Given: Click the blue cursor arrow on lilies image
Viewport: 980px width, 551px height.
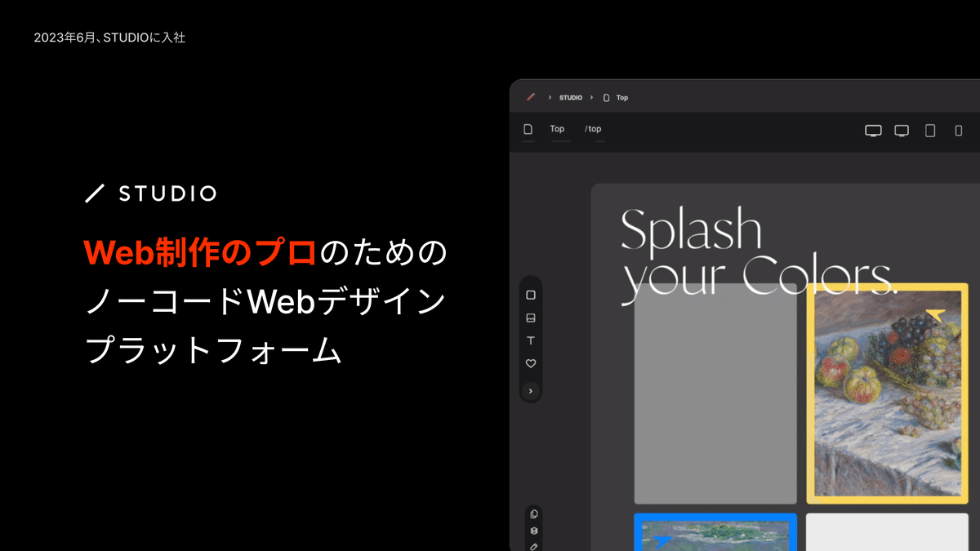Looking at the screenshot, I should coord(661,541).
